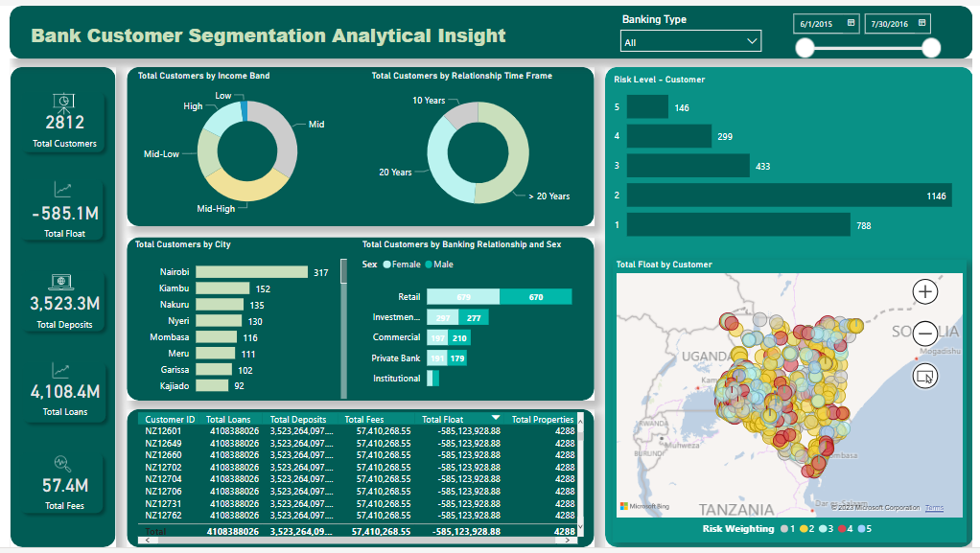The height and width of the screenshot is (553, 980).
Task: Click the map zoom-out minus icon
Action: 923,333
